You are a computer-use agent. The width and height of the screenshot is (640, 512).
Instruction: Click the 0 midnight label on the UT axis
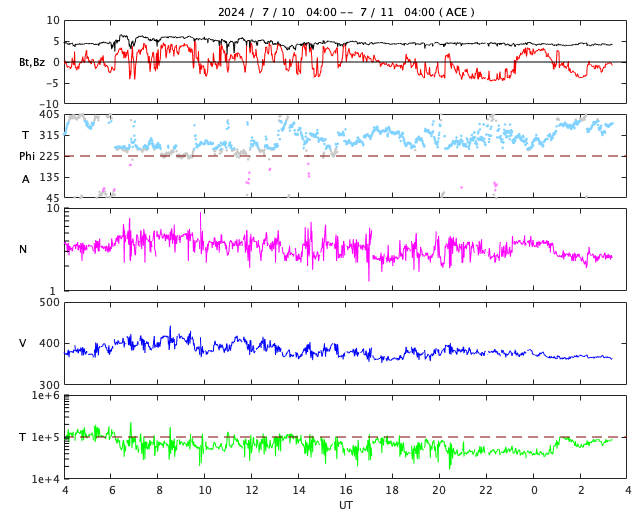coord(534,490)
